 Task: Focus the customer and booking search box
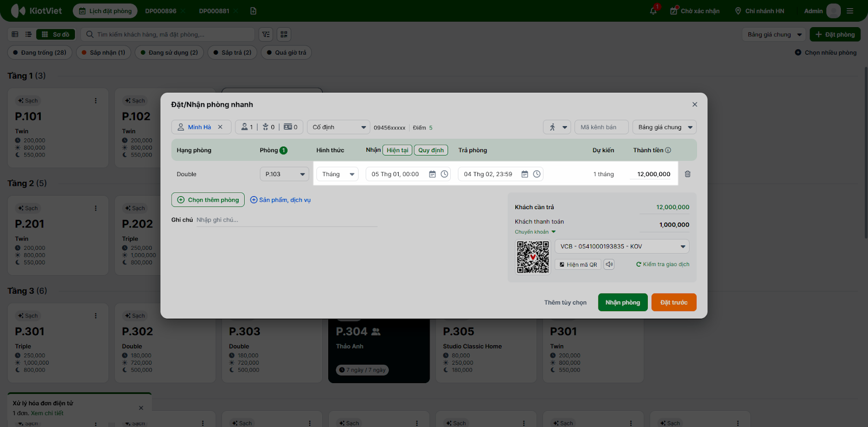click(x=168, y=35)
